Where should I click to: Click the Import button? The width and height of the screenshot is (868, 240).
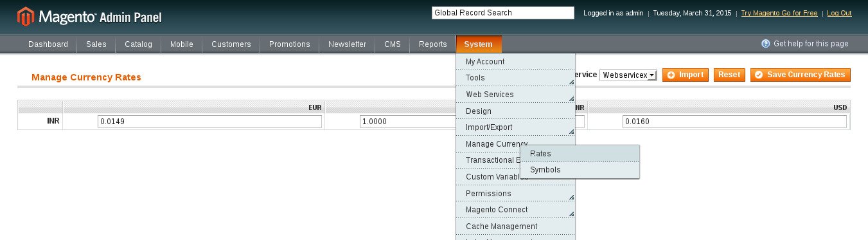(x=686, y=75)
